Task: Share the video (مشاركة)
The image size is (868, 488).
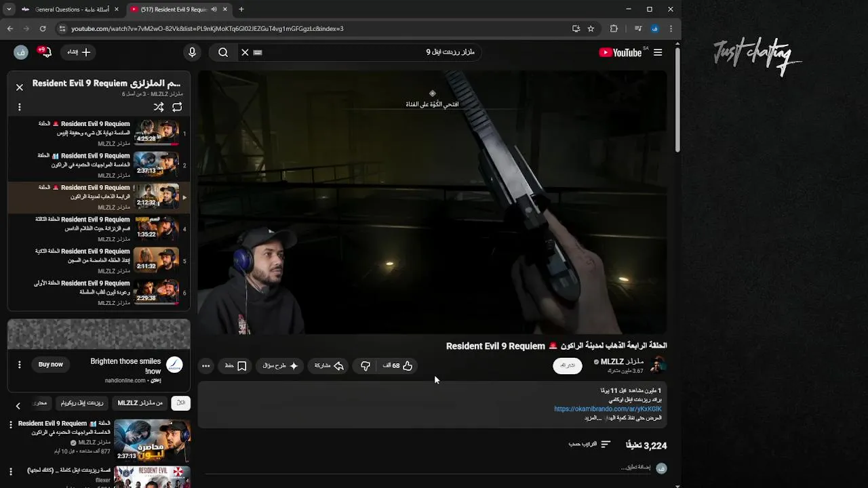Action: click(329, 366)
